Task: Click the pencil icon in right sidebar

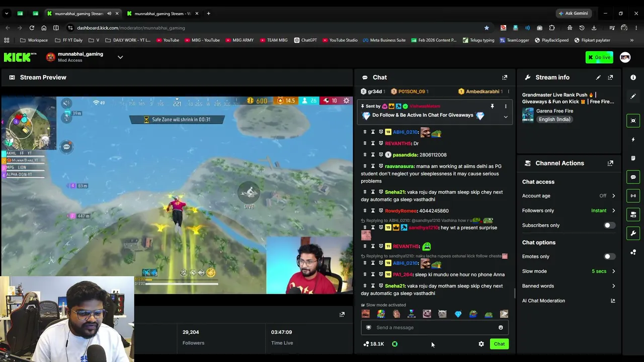Action: point(633,96)
